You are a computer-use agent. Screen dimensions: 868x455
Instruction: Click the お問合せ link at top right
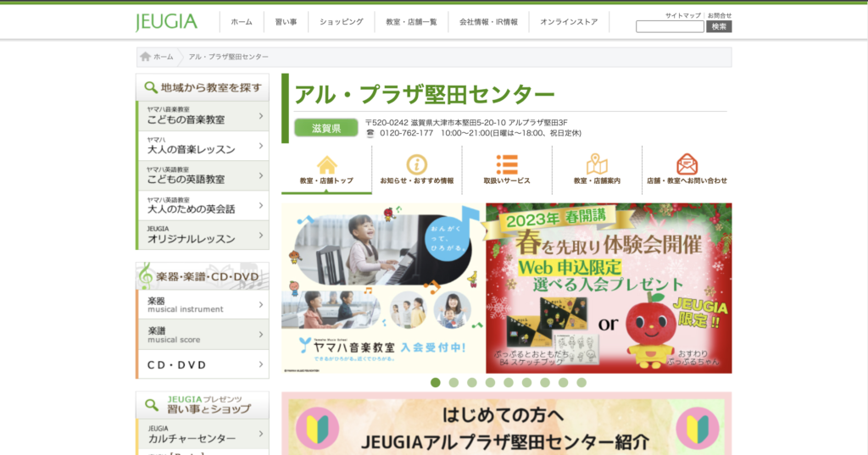click(x=719, y=15)
